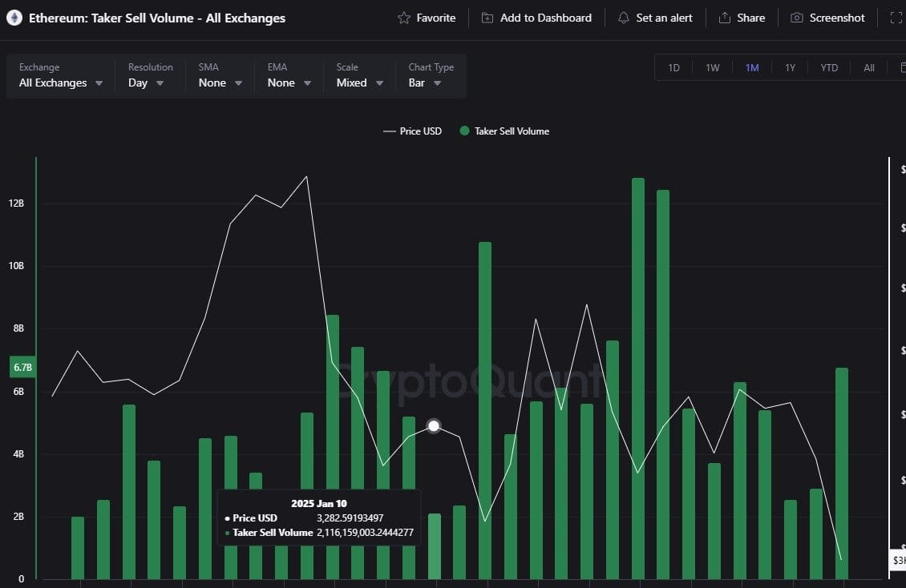Screen dimensions: 906x588
Task: Select the 1W time range tab
Action: [x=713, y=68]
